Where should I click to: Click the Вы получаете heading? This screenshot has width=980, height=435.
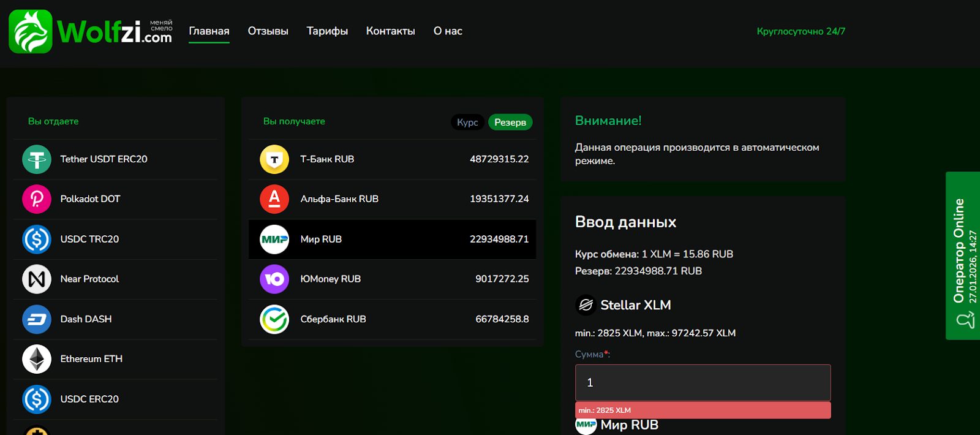click(x=294, y=121)
